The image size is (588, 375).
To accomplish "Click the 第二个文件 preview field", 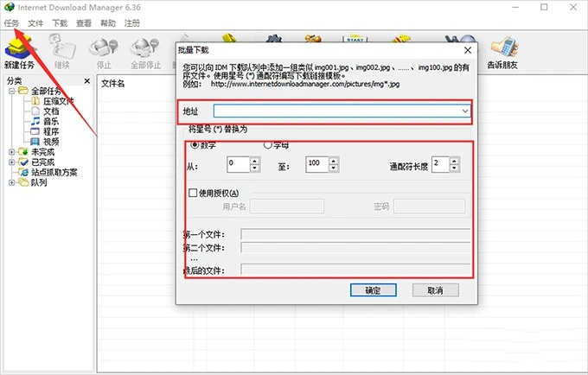I will [x=355, y=247].
